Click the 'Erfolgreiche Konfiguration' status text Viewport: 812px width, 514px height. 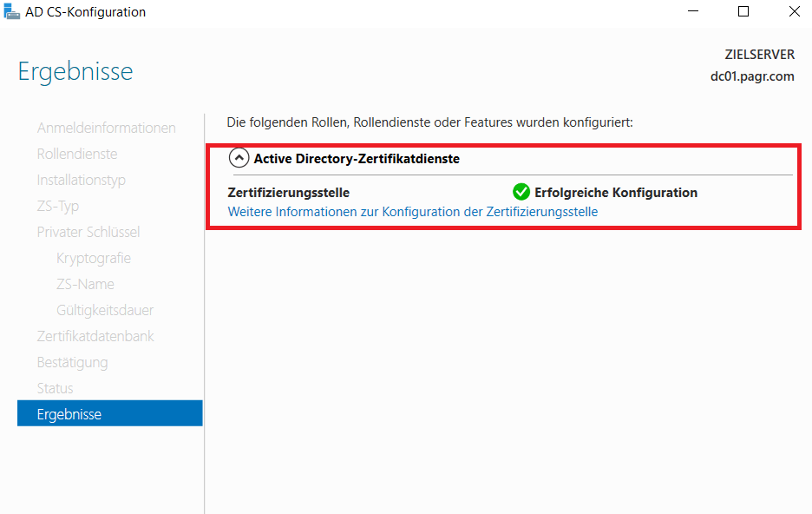615,193
